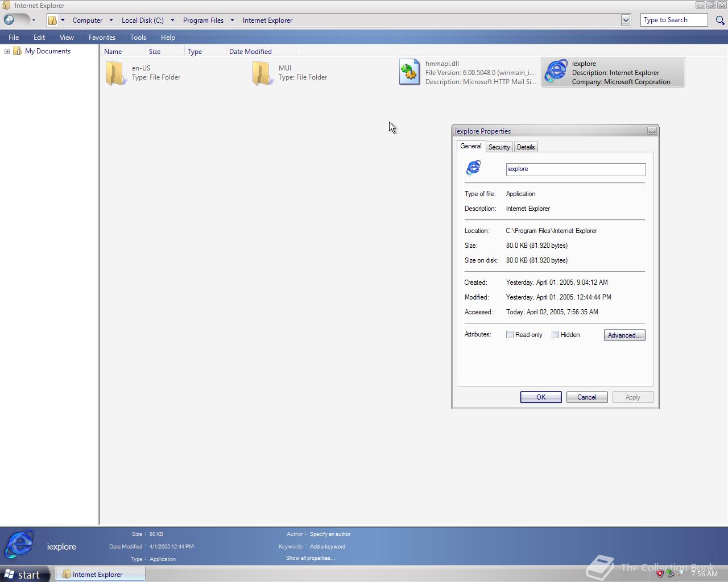
Task: Open the Edit menu
Action: point(39,37)
